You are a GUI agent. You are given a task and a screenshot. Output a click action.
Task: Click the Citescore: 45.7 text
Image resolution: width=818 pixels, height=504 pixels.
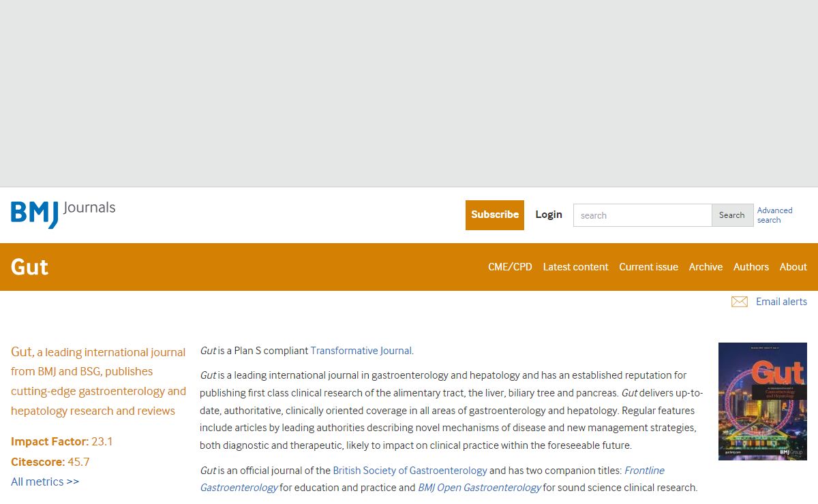[50, 462]
